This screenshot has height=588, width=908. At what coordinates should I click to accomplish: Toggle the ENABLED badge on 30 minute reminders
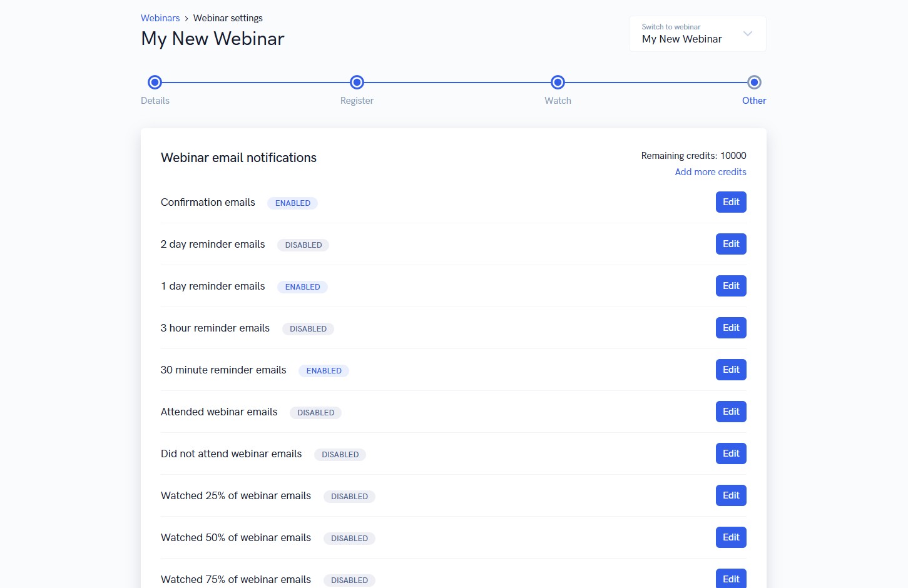coord(324,370)
